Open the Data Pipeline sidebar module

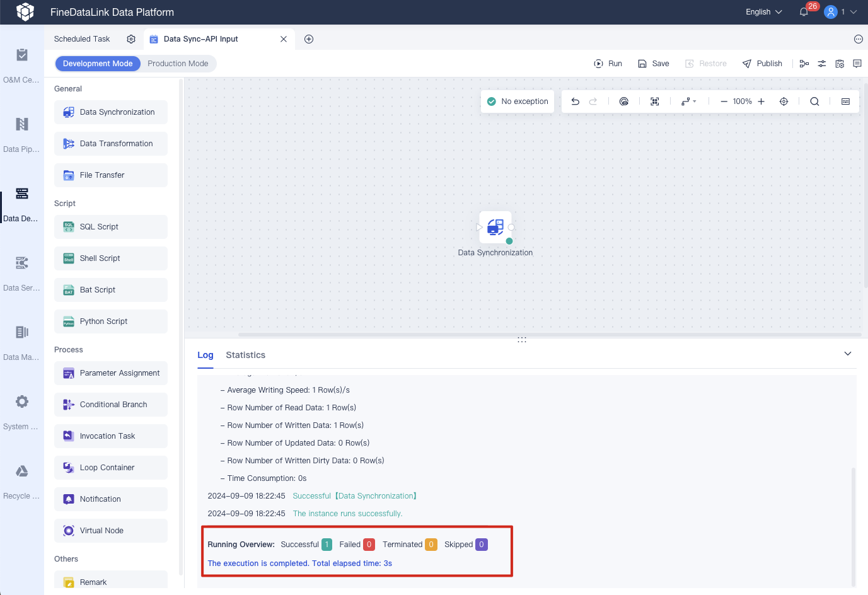(22, 135)
